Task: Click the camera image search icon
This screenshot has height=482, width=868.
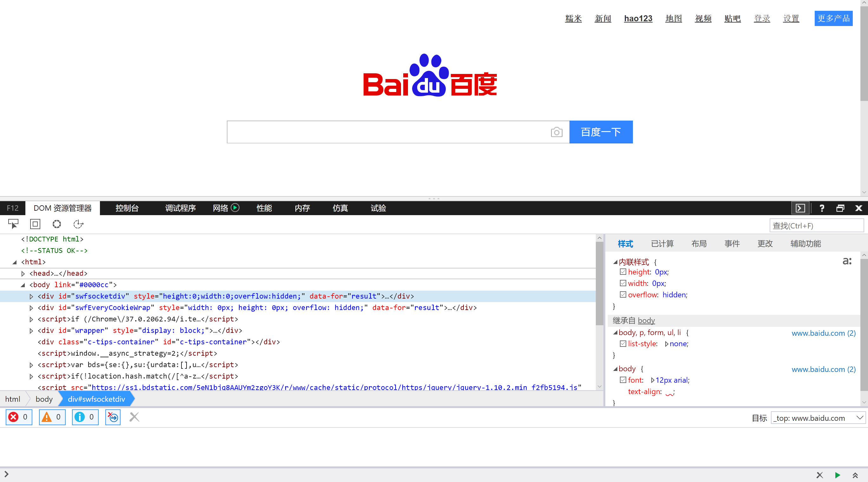Action: click(556, 132)
